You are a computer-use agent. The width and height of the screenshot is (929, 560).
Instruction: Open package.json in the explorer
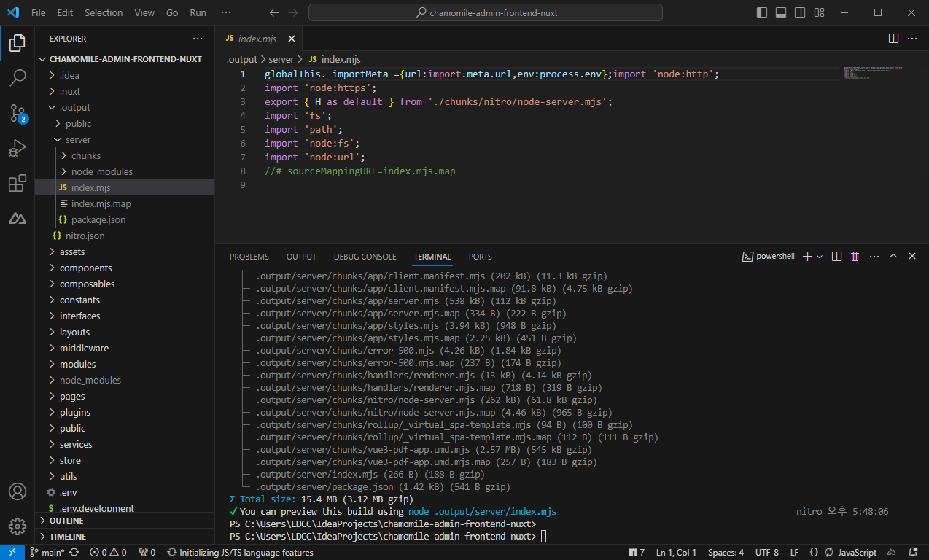[125, 219]
